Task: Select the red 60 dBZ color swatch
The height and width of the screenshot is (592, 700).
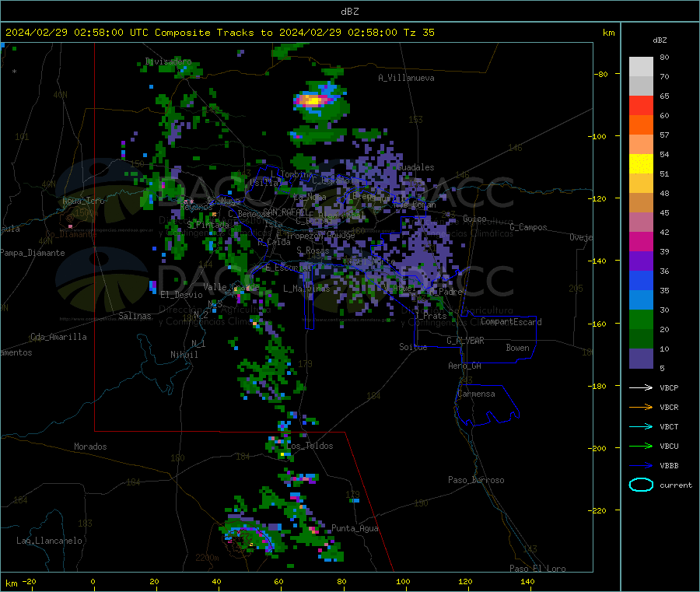Action: [x=641, y=105]
